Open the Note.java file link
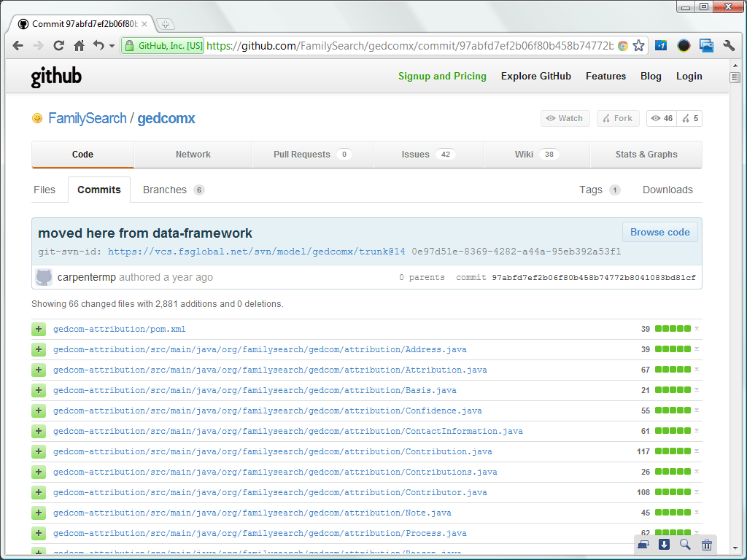This screenshot has width=747, height=560. pyautogui.click(x=252, y=513)
